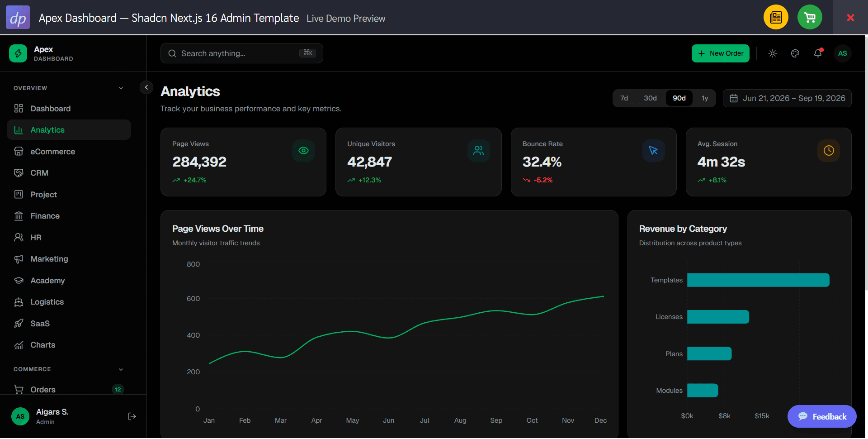Select the 30d time range
The height and width of the screenshot is (439, 868).
[650, 98]
